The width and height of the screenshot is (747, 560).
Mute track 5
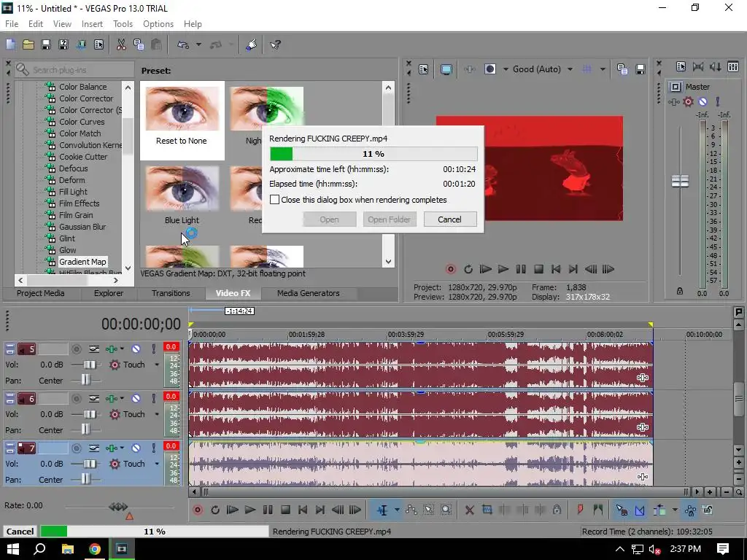136,349
